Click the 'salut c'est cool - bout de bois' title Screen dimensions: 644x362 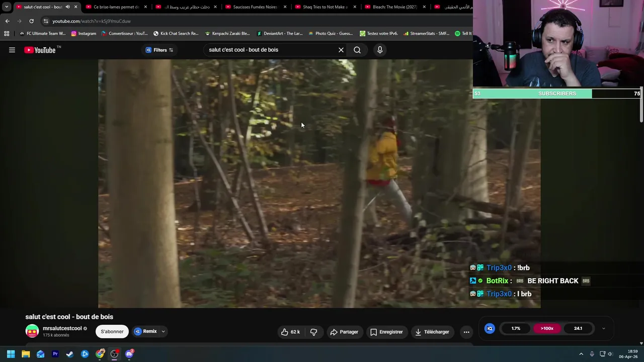point(69,317)
